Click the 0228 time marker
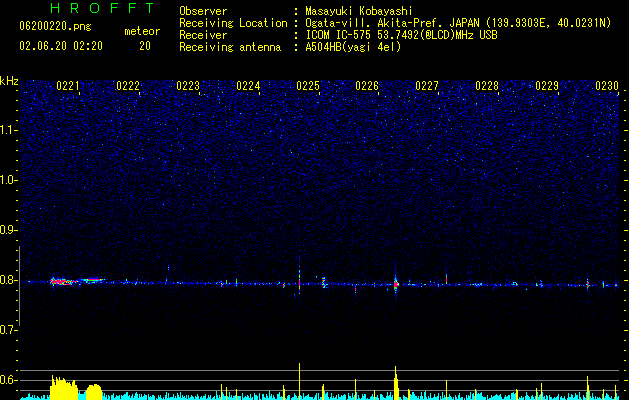 (487, 86)
